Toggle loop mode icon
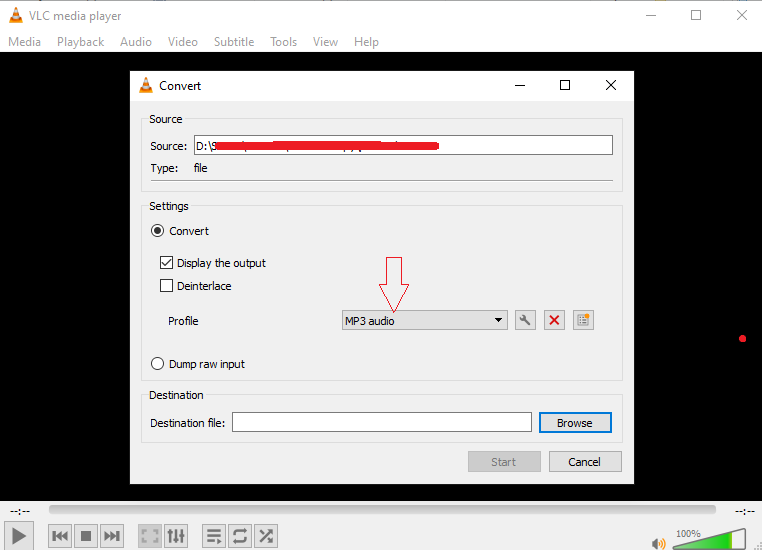The image size is (762, 550). click(x=240, y=536)
